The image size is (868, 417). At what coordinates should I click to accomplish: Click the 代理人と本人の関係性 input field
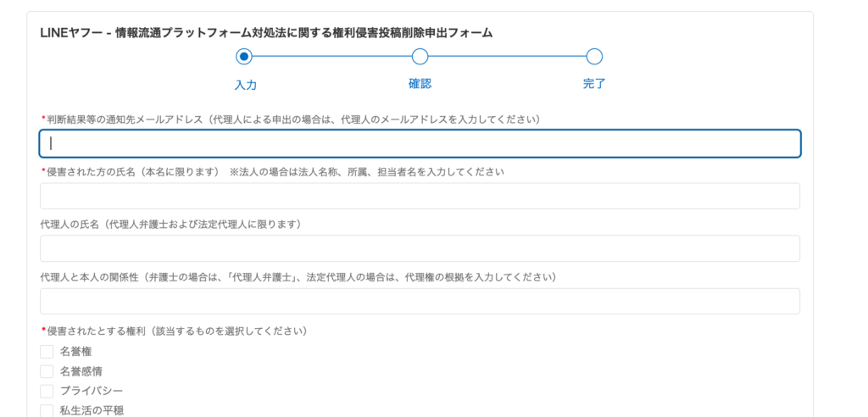(x=420, y=301)
